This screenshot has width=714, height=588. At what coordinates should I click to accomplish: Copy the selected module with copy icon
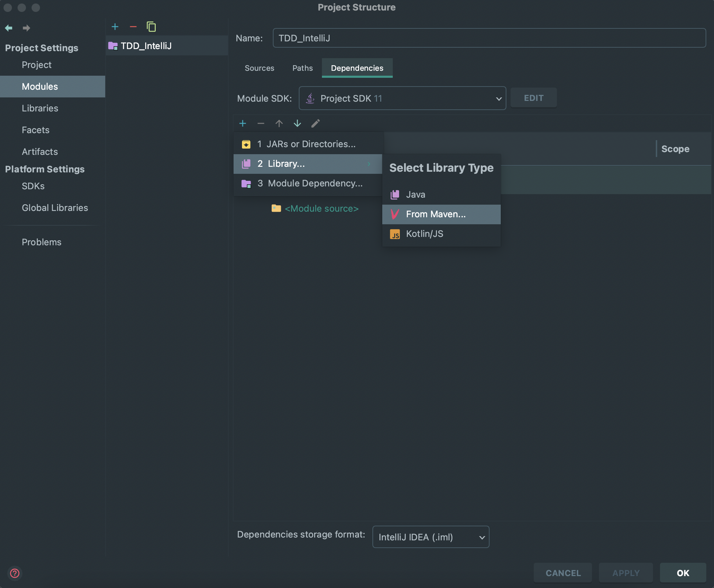click(151, 27)
